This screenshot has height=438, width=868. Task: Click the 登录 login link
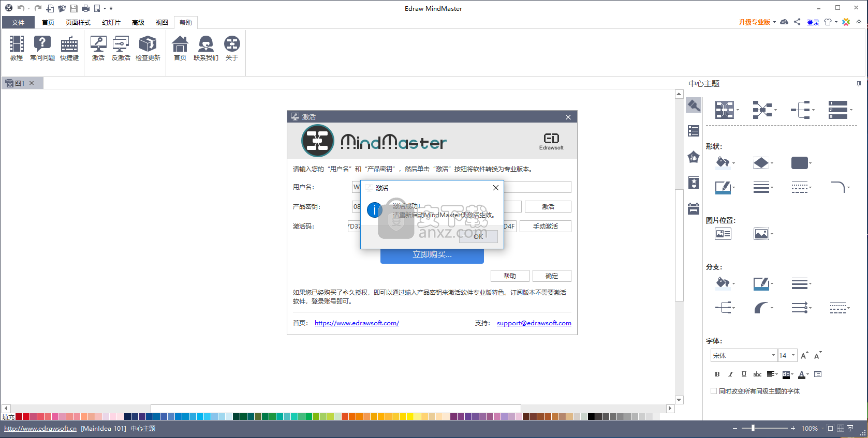[x=813, y=22]
